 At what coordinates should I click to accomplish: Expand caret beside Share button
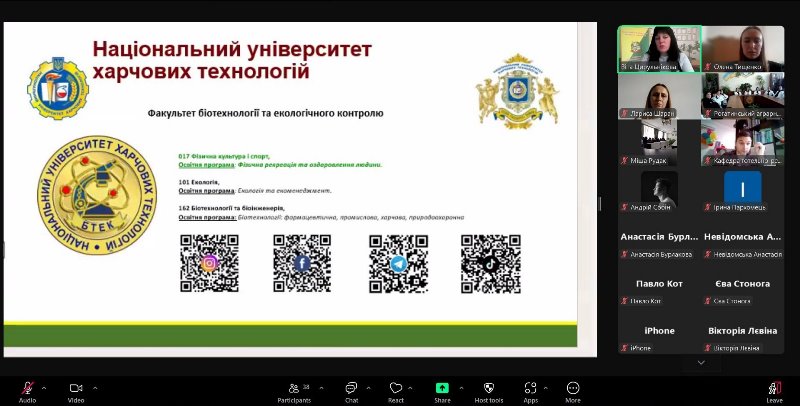[461, 388]
